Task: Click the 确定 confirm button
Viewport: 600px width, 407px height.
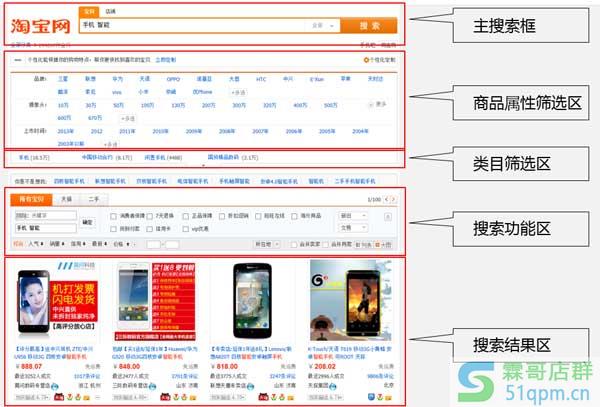Action: pyautogui.click(x=88, y=221)
